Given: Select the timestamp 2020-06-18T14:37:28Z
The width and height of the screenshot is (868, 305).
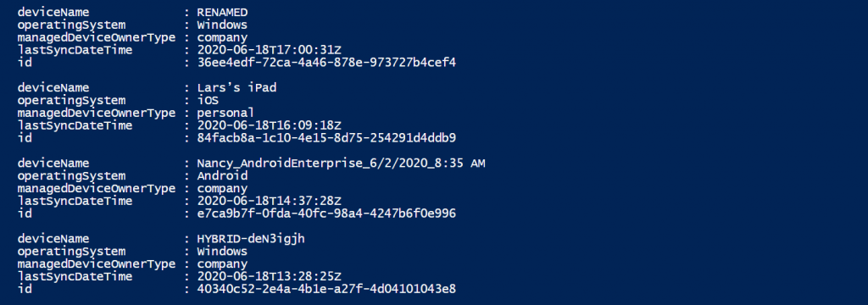Looking at the screenshot, I should pos(269,201).
